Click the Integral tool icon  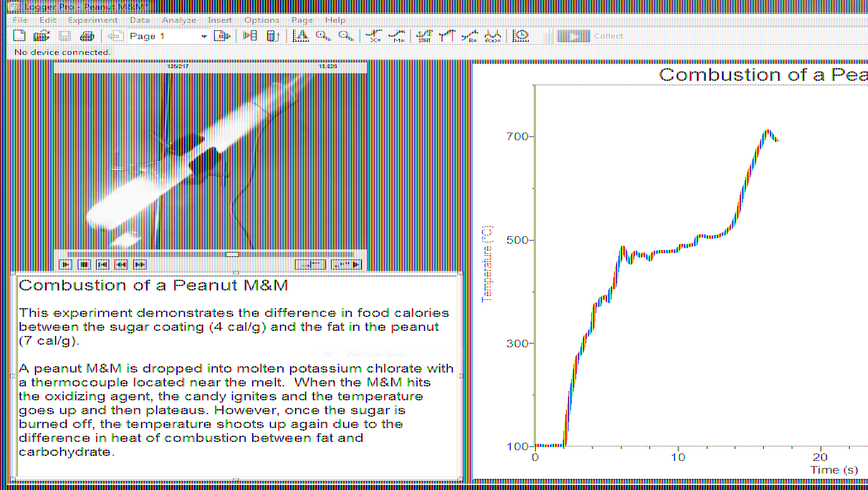(x=447, y=36)
